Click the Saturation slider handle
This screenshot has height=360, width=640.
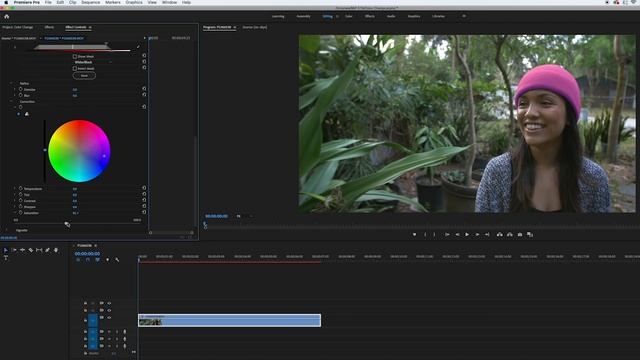click(67, 224)
